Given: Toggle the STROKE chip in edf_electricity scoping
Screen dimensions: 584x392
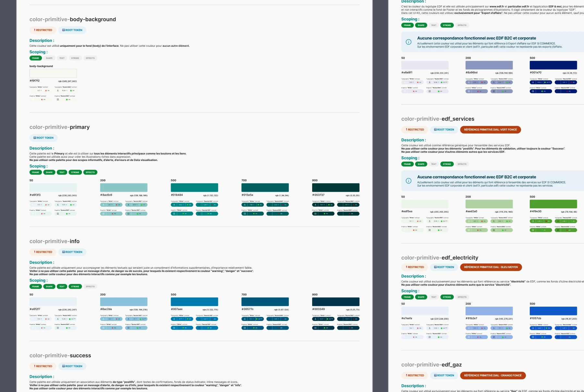Looking at the screenshot, I should coord(447,297).
